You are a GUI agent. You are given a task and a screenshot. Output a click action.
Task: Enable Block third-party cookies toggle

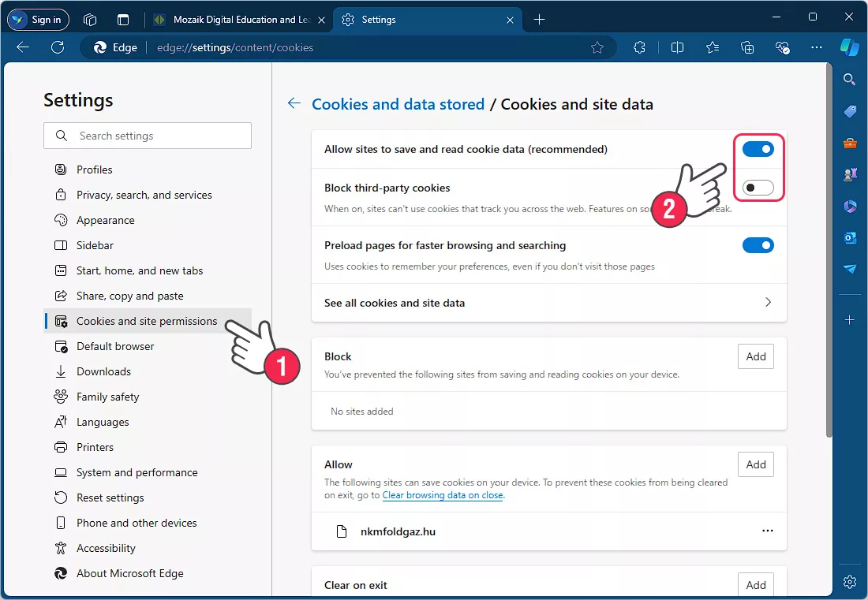[758, 188]
